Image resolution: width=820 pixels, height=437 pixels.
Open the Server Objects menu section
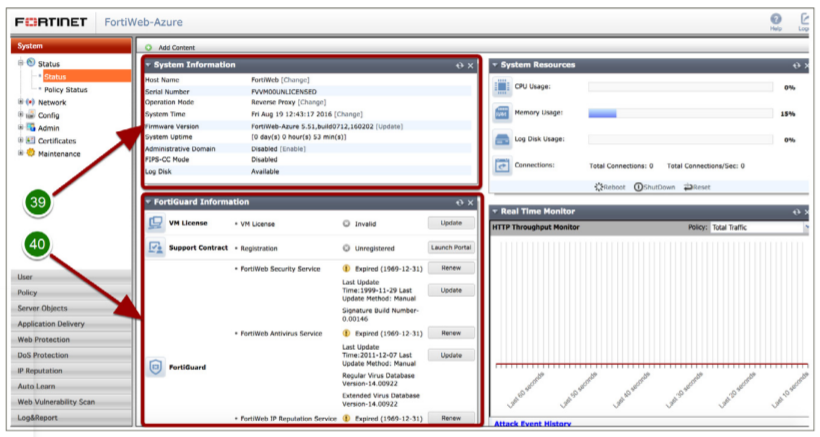tap(71, 308)
